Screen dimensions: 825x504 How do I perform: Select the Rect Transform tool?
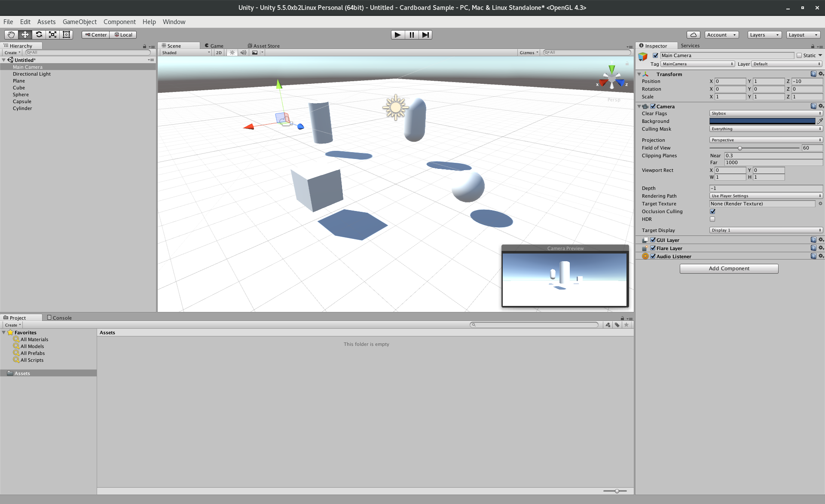point(66,35)
